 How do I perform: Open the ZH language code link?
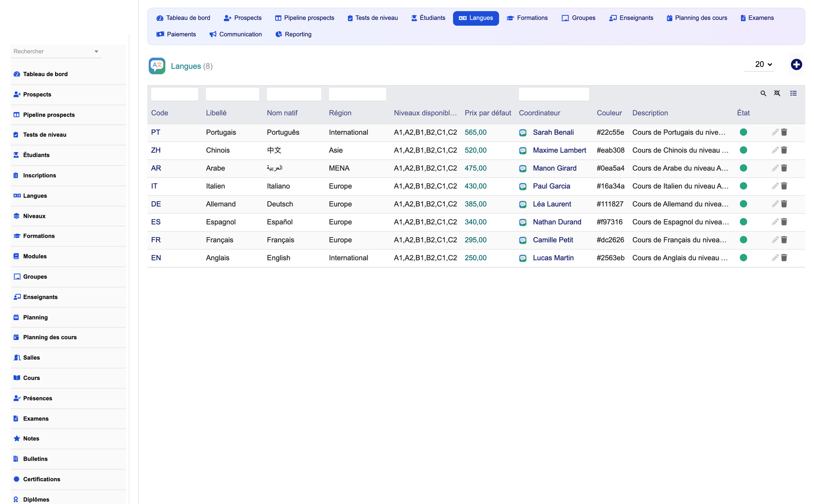(x=156, y=150)
